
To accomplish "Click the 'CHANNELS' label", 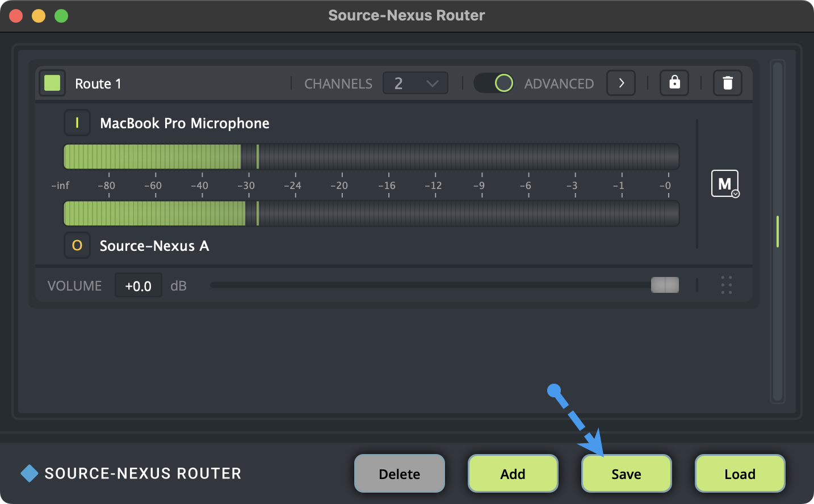I will tap(338, 84).
